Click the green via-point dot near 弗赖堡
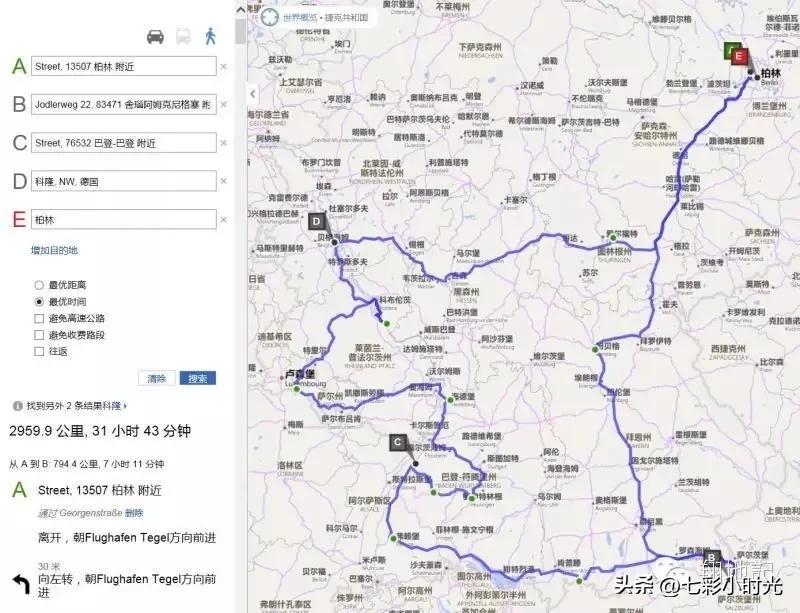This screenshot has height=613, width=800. point(393,538)
